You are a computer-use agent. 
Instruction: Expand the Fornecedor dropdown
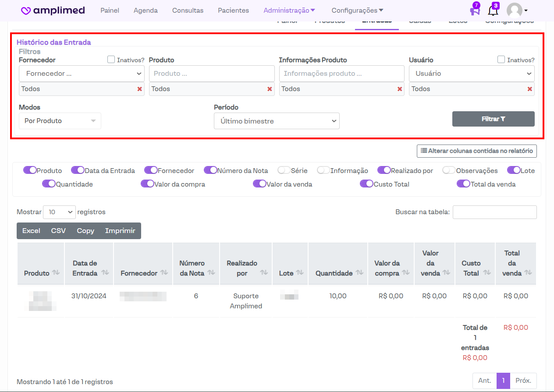pyautogui.click(x=82, y=74)
